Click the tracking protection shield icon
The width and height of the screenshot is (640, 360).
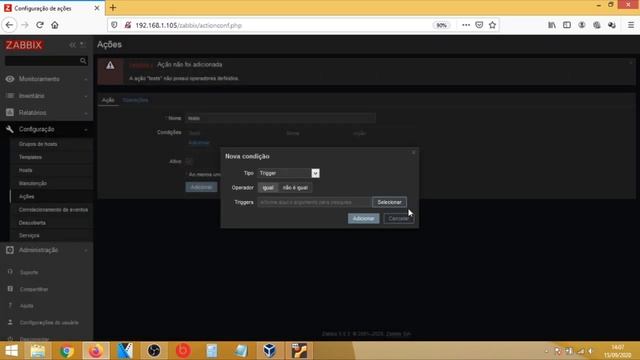[x=114, y=25]
